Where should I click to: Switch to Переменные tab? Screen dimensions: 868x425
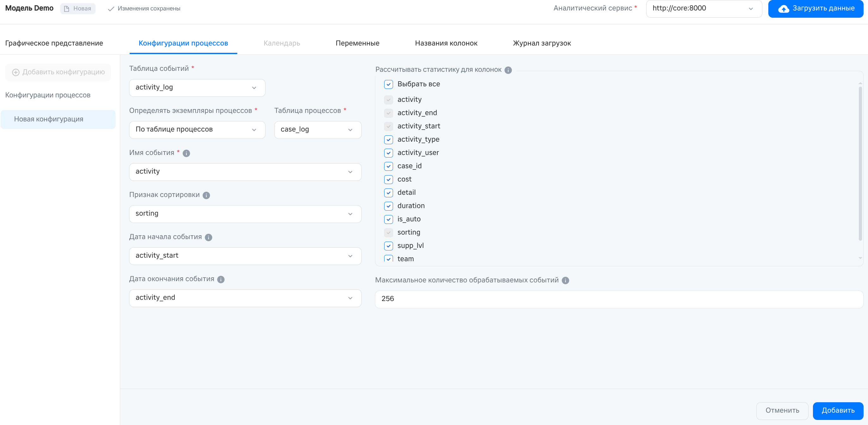358,43
